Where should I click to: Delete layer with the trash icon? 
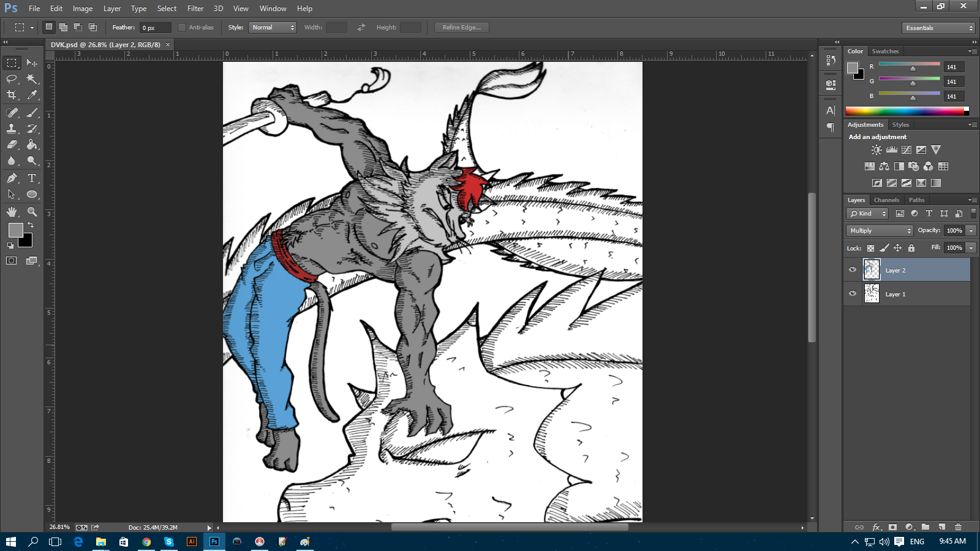pos(959,527)
